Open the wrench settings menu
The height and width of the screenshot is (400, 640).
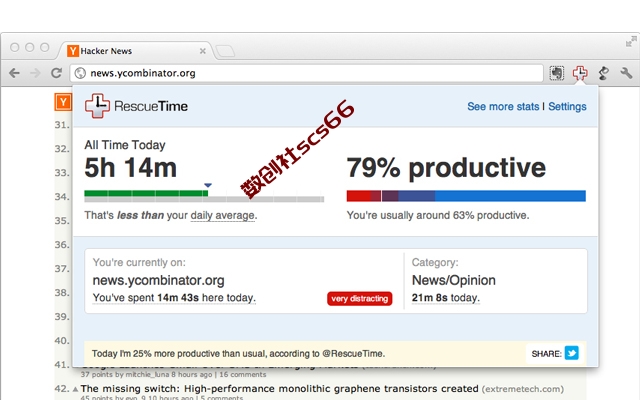pyautogui.click(x=626, y=73)
